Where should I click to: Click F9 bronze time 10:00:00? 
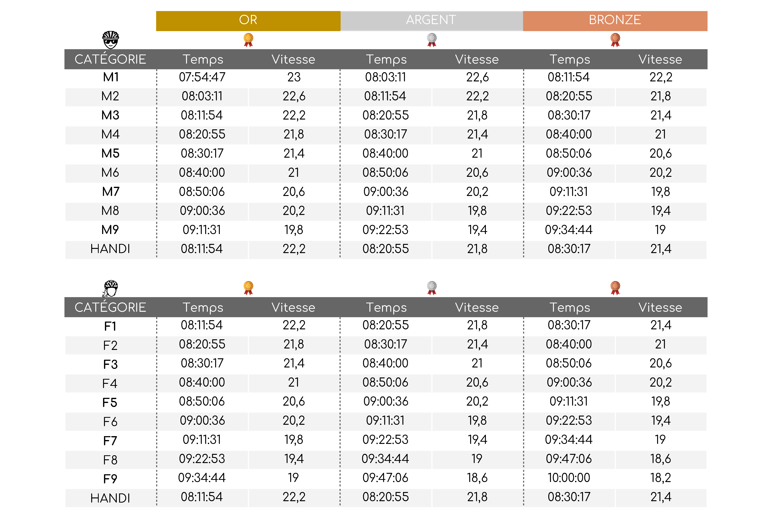click(x=569, y=478)
